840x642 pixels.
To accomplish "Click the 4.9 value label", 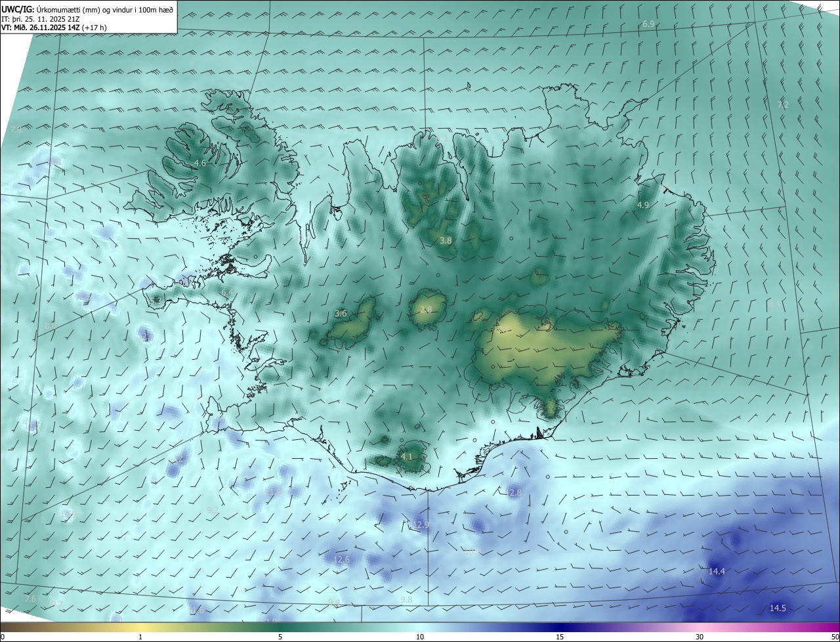I will click(x=643, y=205).
